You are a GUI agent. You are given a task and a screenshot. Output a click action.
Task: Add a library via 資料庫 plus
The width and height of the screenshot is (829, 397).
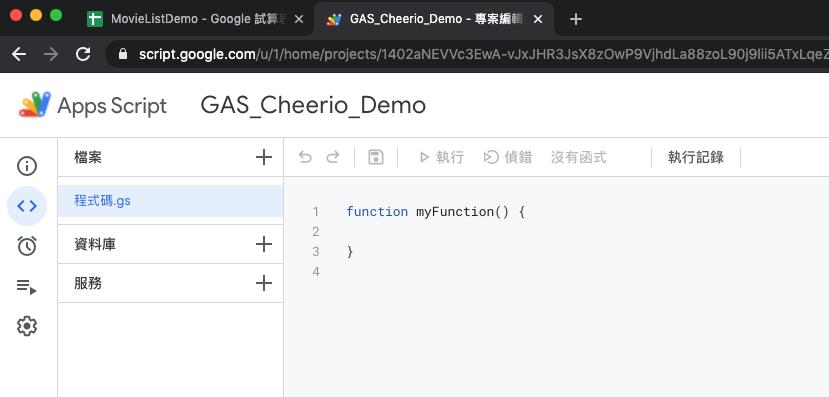(x=263, y=244)
